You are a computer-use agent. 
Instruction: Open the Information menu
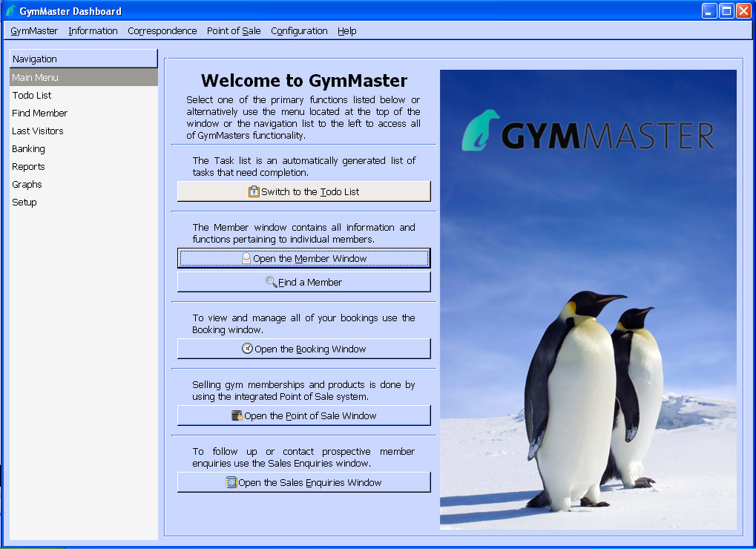click(x=93, y=31)
